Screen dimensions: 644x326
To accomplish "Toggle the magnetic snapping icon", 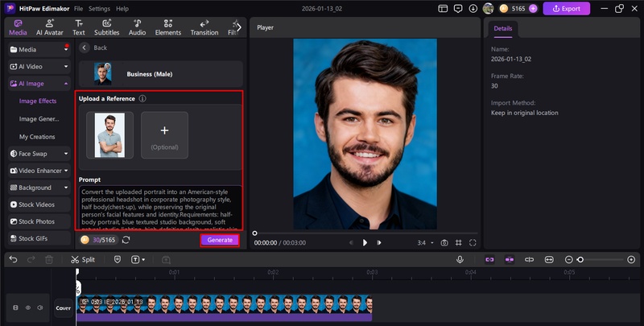I will 510,259.
